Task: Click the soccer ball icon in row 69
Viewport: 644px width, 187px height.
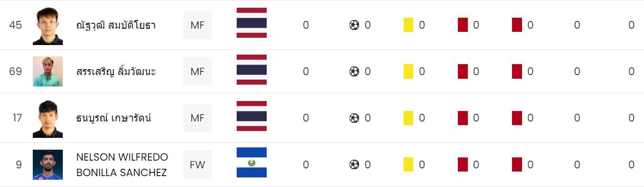Action: click(354, 71)
